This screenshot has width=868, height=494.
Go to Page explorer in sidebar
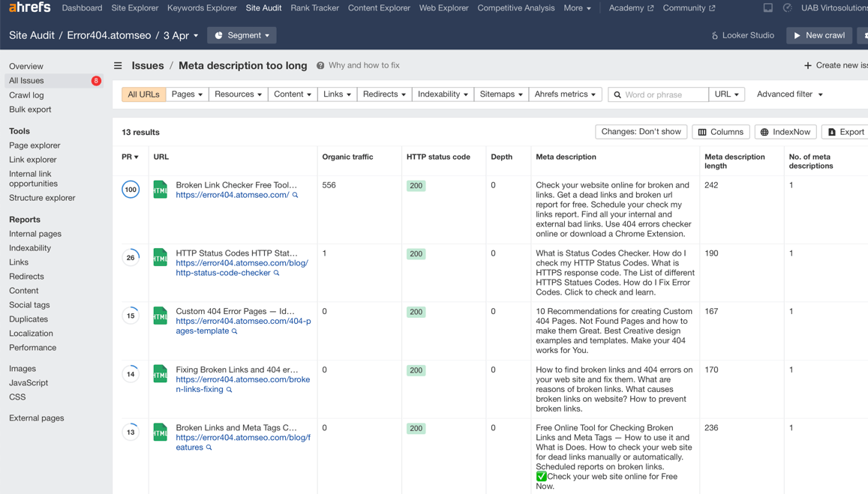click(x=35, y=145)
